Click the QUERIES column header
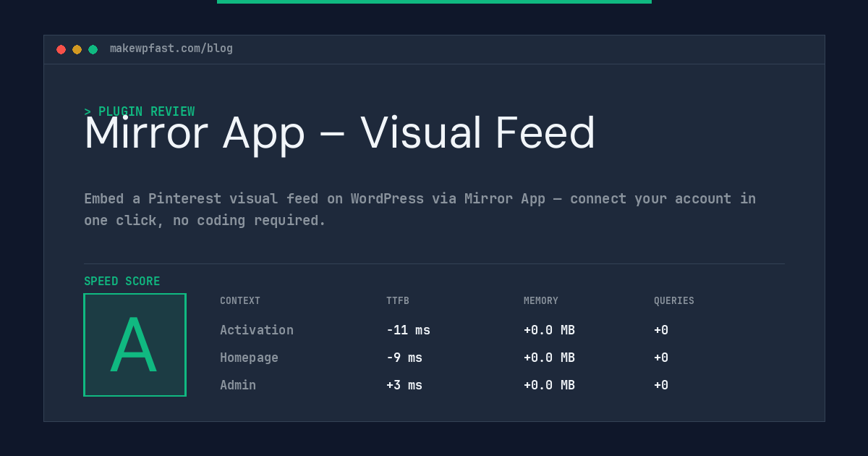868x456 pixels. click(674, 301)
